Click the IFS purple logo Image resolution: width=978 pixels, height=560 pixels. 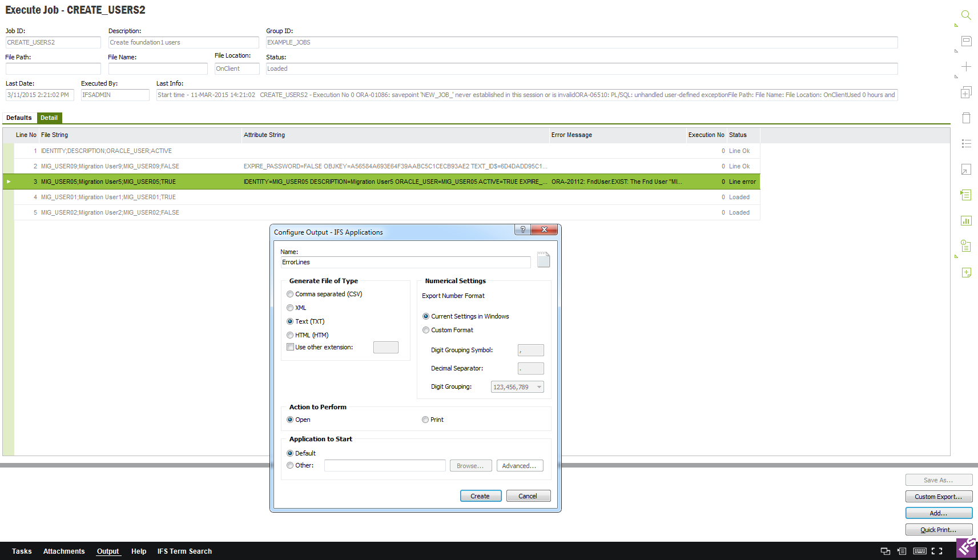tap(967, 548)
